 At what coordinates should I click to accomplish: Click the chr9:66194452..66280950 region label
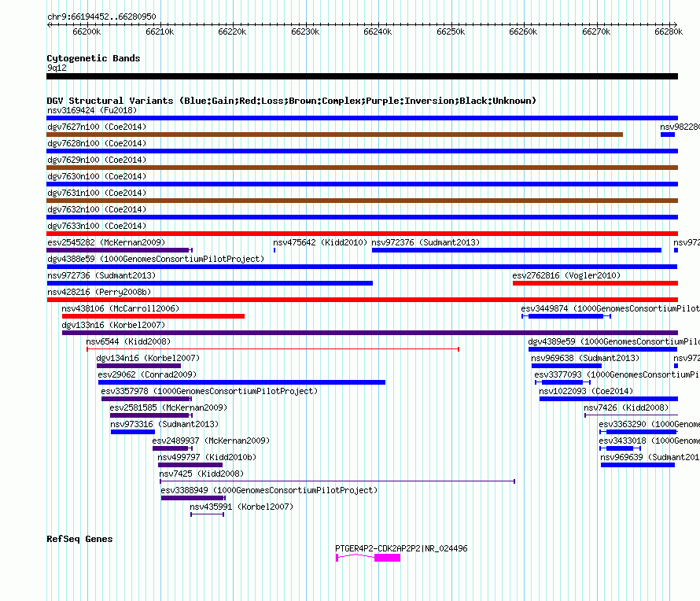point(101,17)
